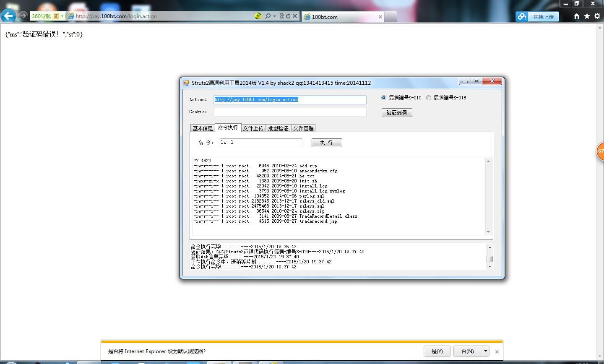Image resolution: width=604 pixels, height=364 pixels.
Task: Click the add.zip line in output
Action: point(255,166)
